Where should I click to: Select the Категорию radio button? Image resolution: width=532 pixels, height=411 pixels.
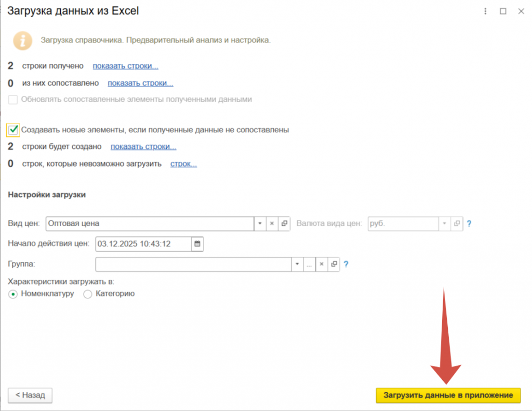(87, 294)
